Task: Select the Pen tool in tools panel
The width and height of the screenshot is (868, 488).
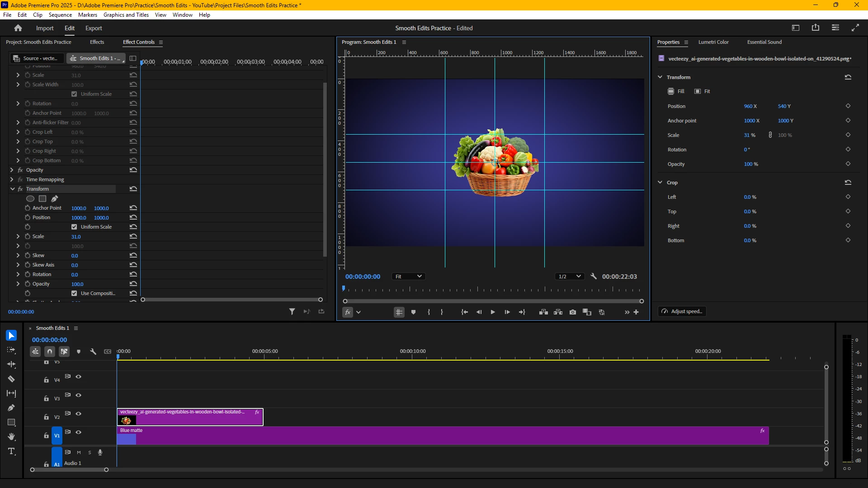Action: 11,408
